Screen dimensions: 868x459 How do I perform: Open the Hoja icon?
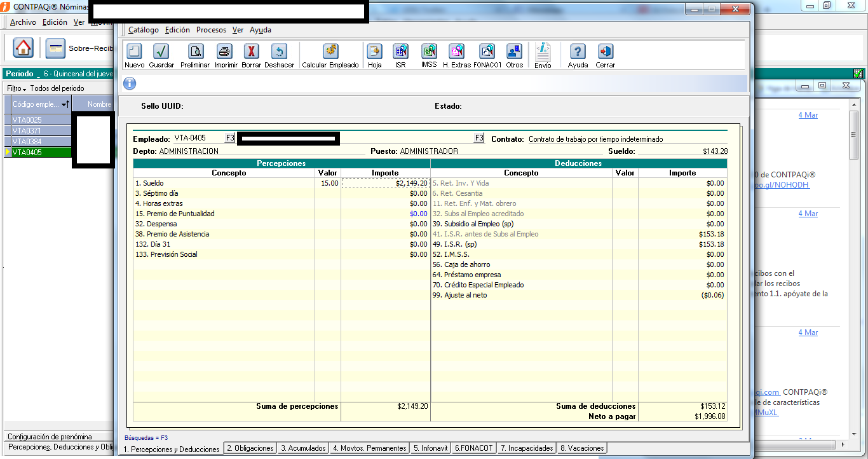coord(375,51)
